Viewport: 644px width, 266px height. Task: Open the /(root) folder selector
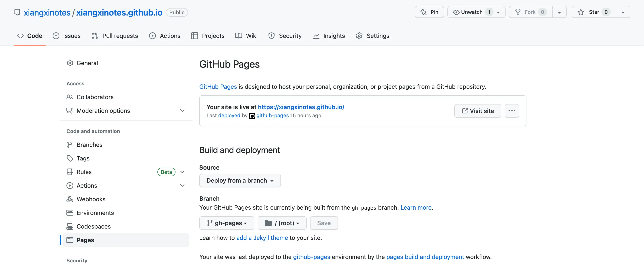tap(282, 223)
